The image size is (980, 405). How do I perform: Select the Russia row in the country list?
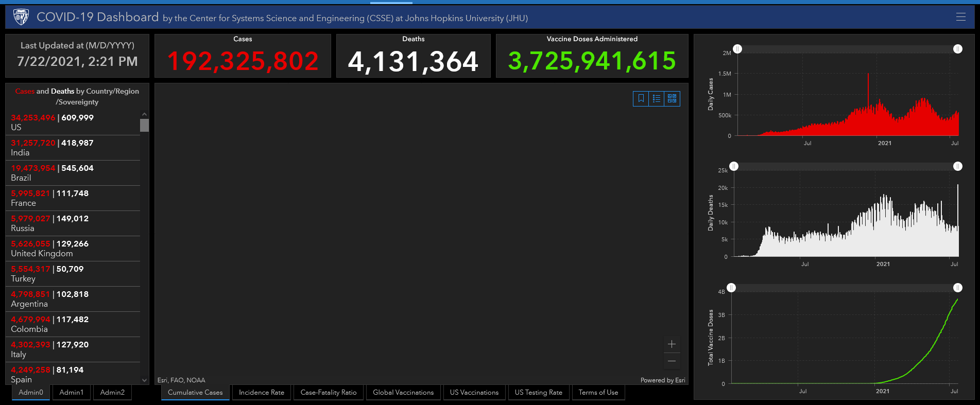click(x=73, y=223)
